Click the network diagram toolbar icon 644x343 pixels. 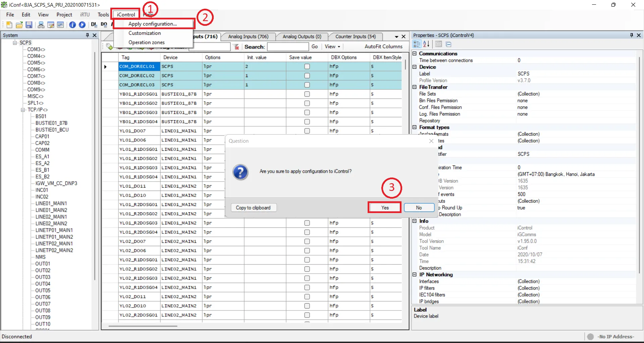point(41,25)
